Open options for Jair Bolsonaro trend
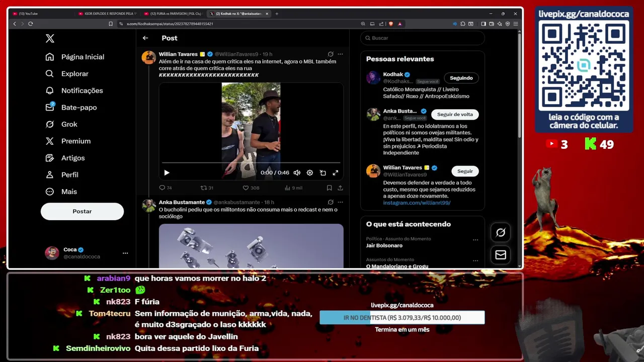644x362 pixels. point(475,240)
